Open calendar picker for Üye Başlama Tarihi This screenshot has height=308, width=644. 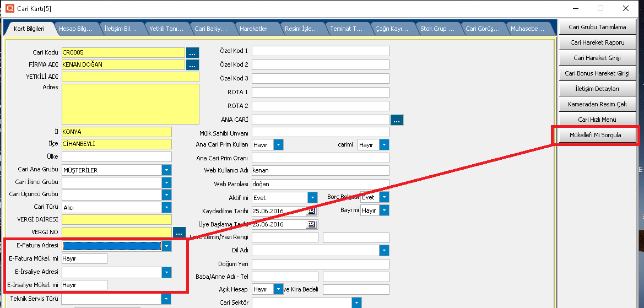[311, 224]
